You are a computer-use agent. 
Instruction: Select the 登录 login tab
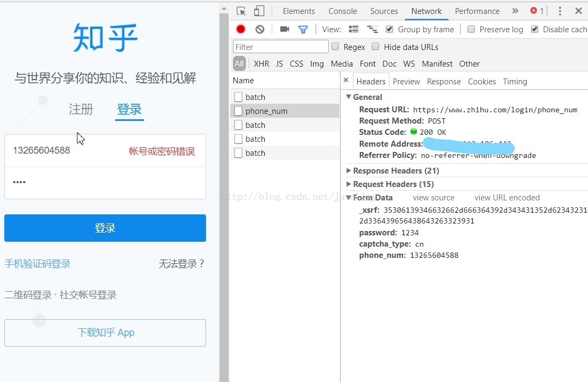pos(129,110)
